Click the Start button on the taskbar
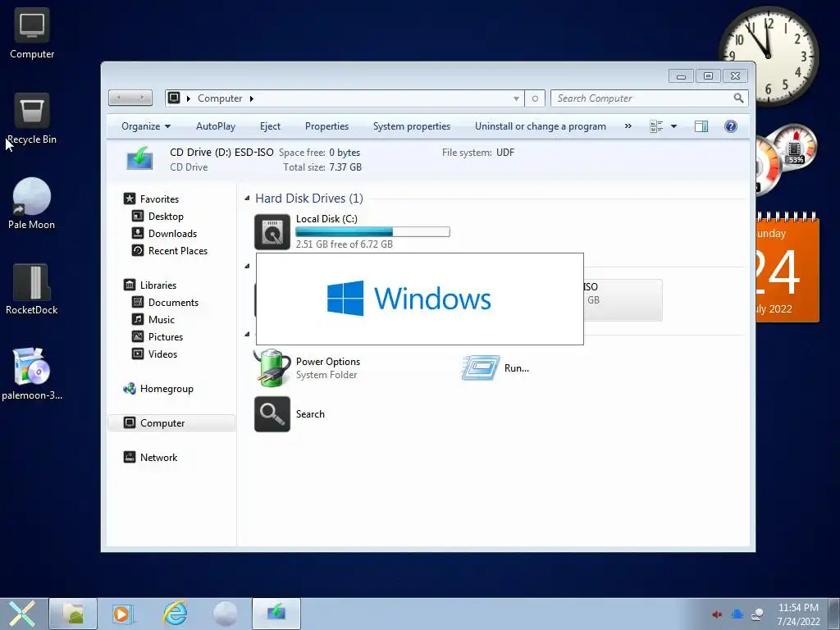The height and width of the screenshot is (630, 840). click(x=22, y=614)
